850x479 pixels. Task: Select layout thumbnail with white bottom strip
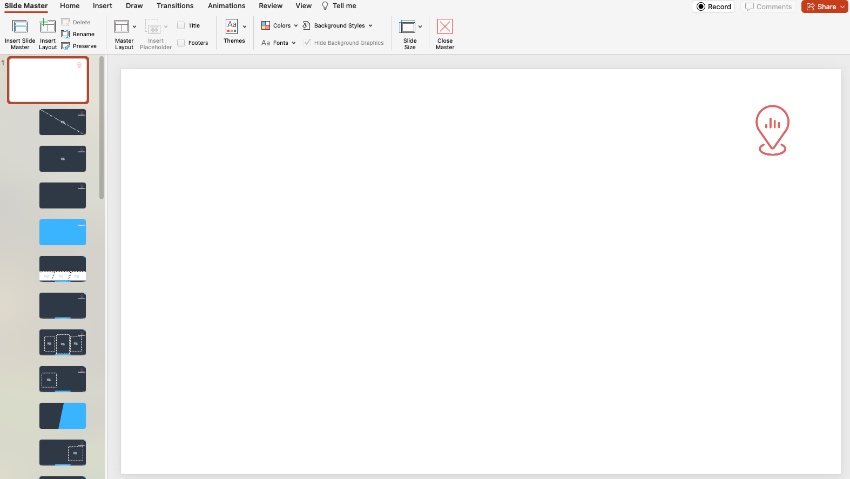pyautogui.click(x=62, y=269)
